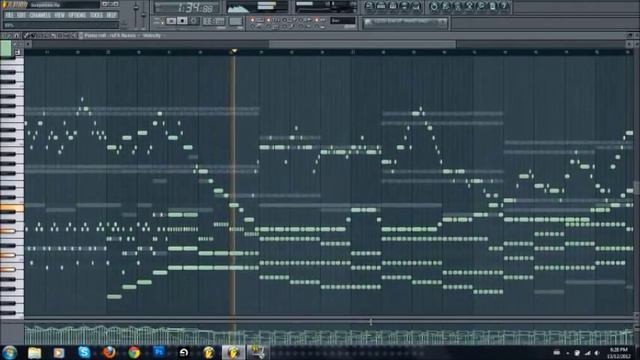Click the green note color box
The image size is (640, 360).
(x=6, y=48)
